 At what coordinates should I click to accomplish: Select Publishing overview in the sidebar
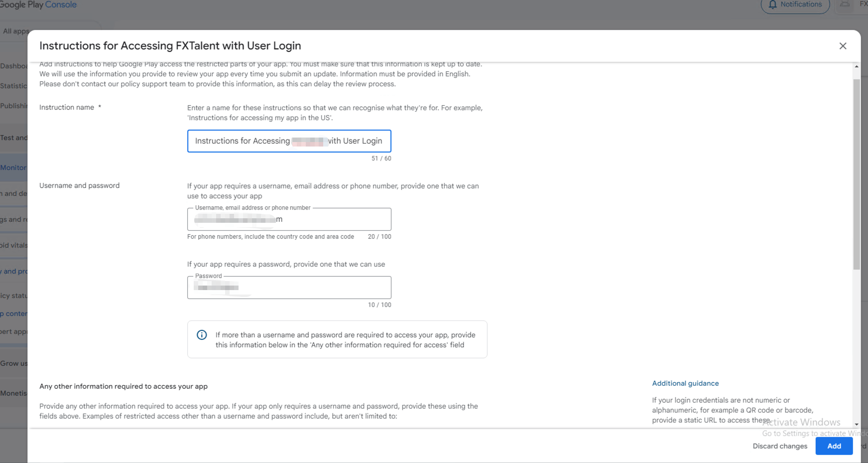13,106
